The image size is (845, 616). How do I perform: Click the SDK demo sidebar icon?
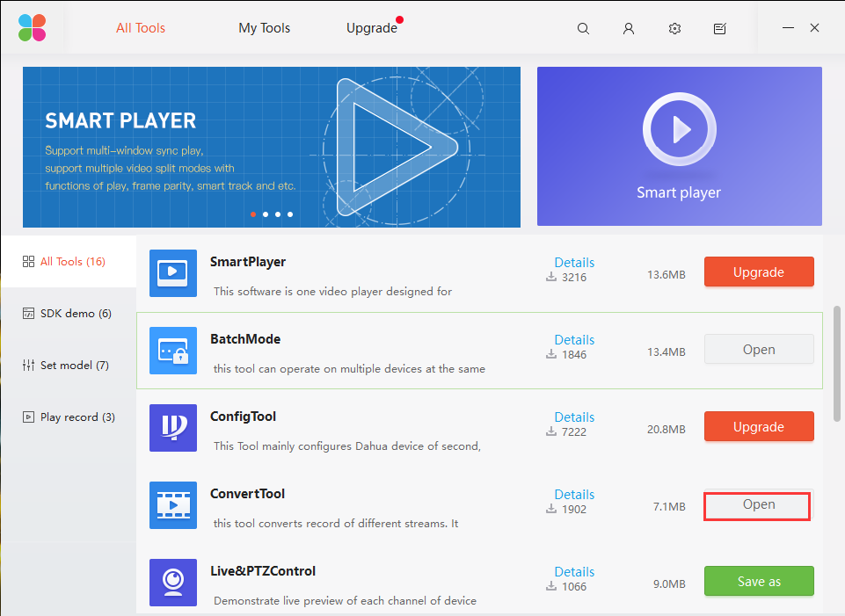28,314
